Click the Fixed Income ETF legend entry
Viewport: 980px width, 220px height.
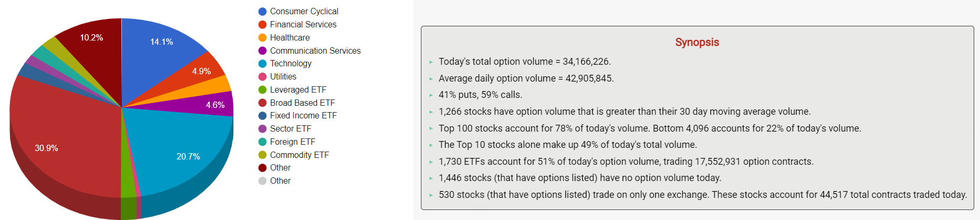pyautogui.click(x=303, y=116)
